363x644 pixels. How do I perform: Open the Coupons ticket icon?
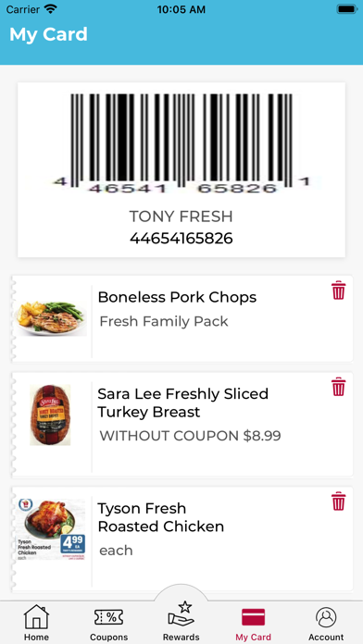(x=108, y=617)
